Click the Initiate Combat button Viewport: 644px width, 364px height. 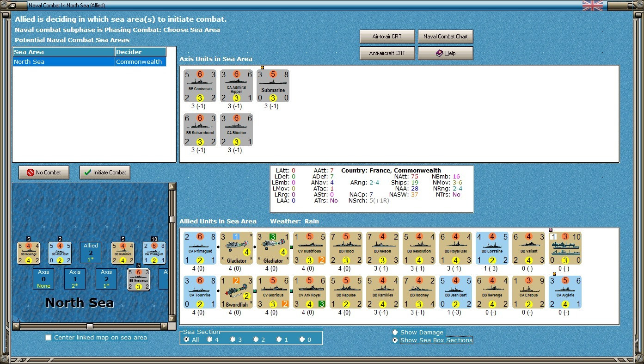pos(105,173)
